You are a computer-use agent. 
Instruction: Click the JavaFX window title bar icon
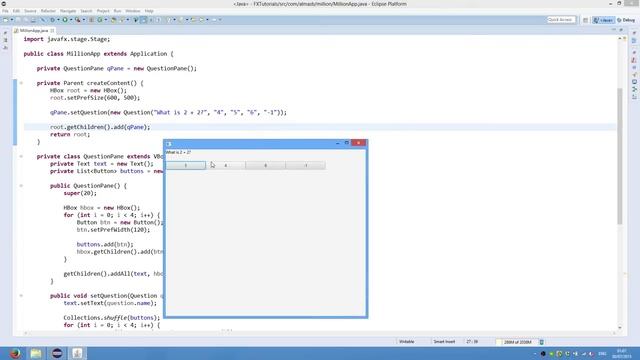coord(169,144)
